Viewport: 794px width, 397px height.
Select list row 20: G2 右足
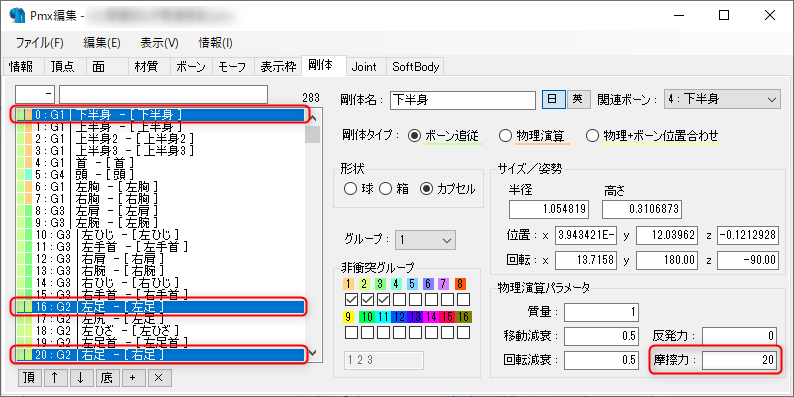click(160, 354)
